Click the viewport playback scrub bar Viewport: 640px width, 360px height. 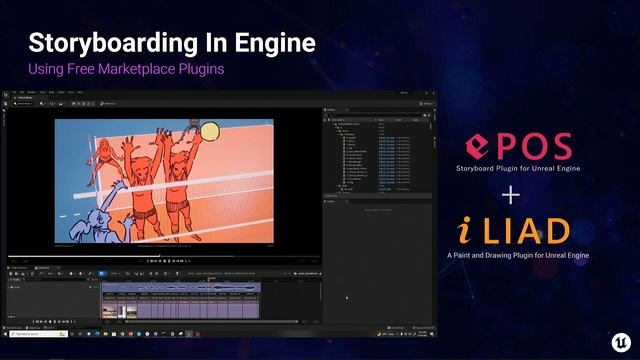click(163, 256)
